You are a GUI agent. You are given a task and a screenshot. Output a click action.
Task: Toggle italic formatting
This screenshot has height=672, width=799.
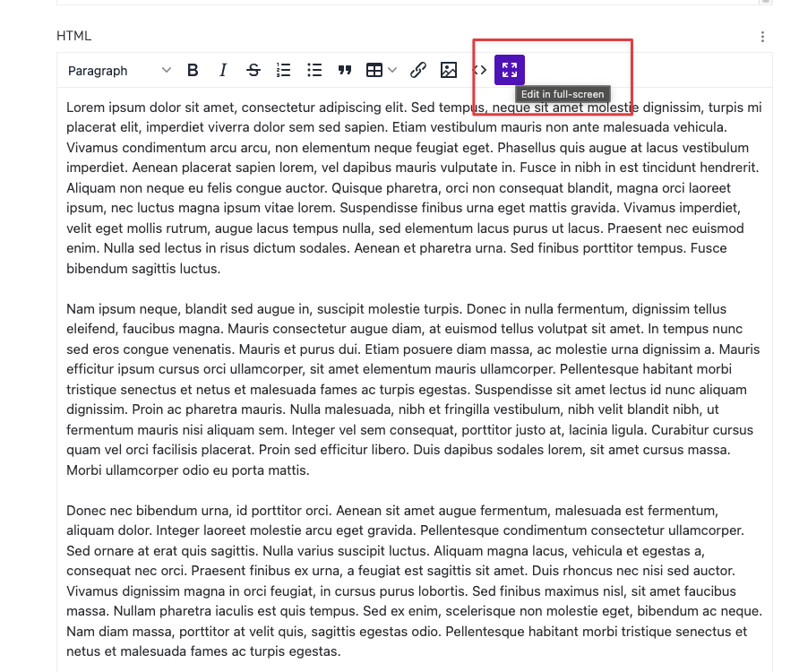[223, 70]
